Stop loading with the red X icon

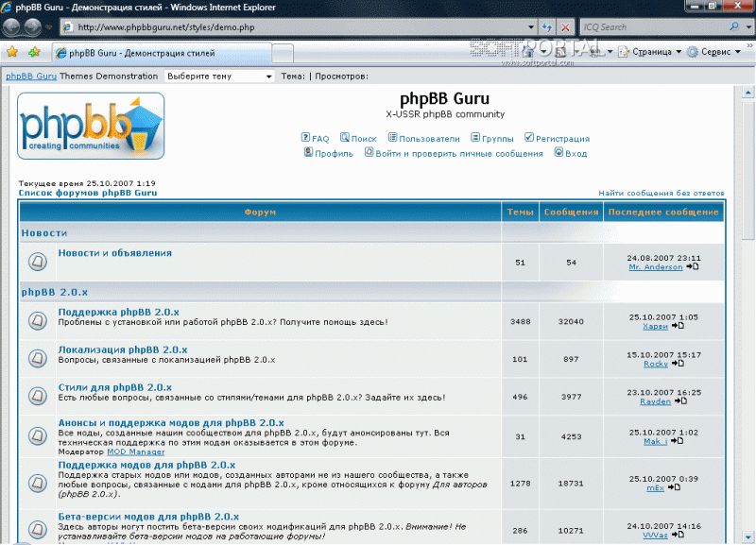tap(565, 27)
